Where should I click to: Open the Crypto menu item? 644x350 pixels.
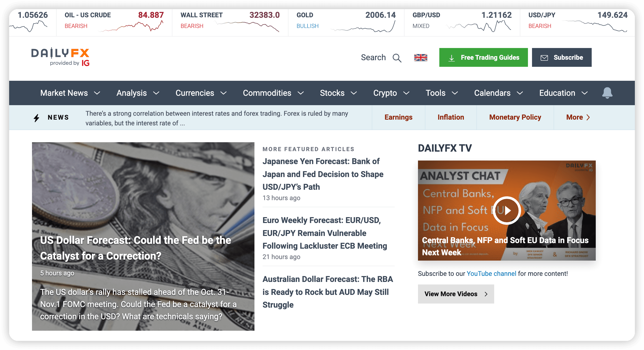(x=385, y=93)
